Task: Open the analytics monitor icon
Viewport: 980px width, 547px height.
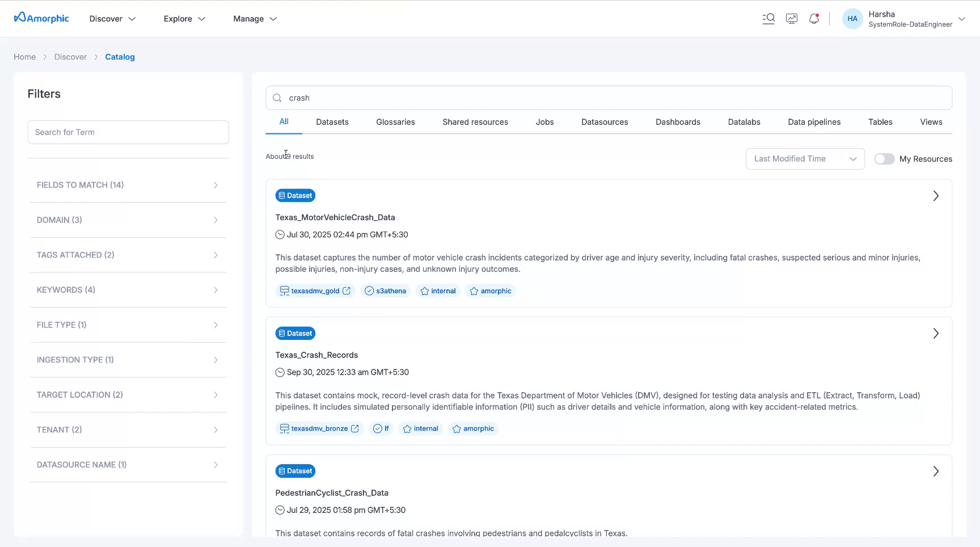Action: 792,18
